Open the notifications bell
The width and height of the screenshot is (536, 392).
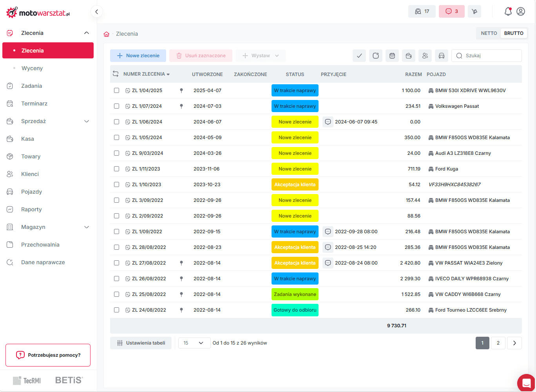(508, 11)
